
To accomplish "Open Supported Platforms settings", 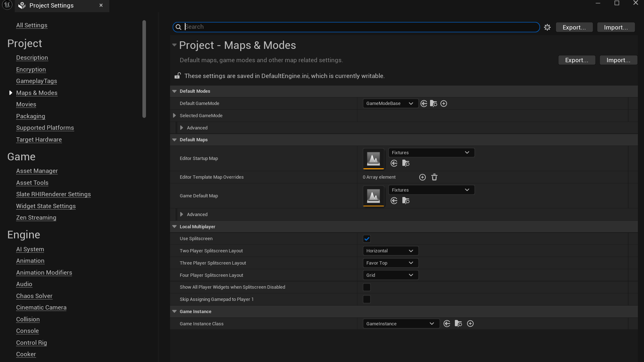I will click(45, 128).
